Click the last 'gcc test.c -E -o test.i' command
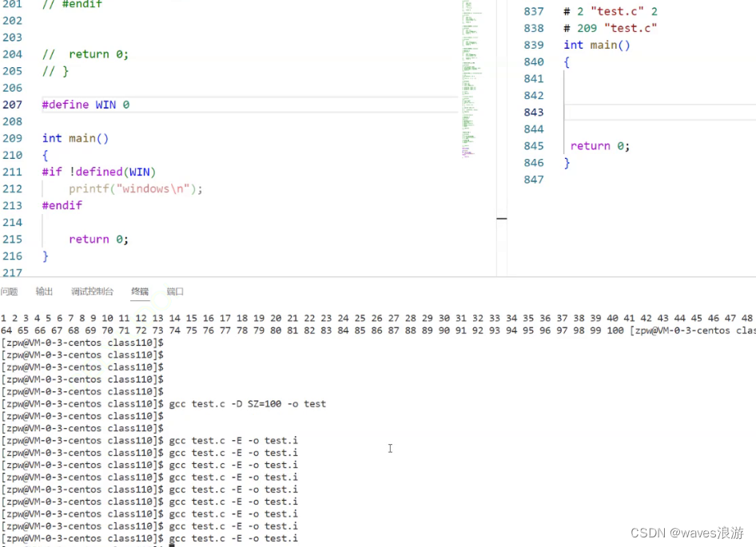 pos(233,538)
